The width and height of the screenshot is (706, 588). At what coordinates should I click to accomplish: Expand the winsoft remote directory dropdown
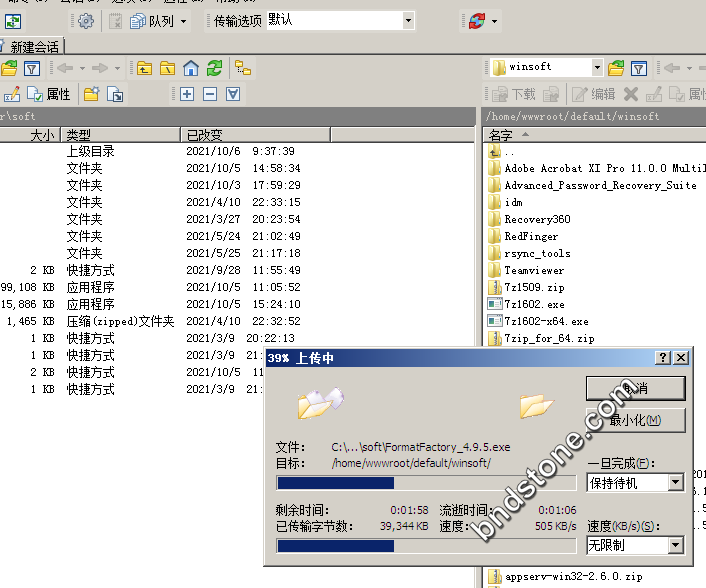(597, 68)
